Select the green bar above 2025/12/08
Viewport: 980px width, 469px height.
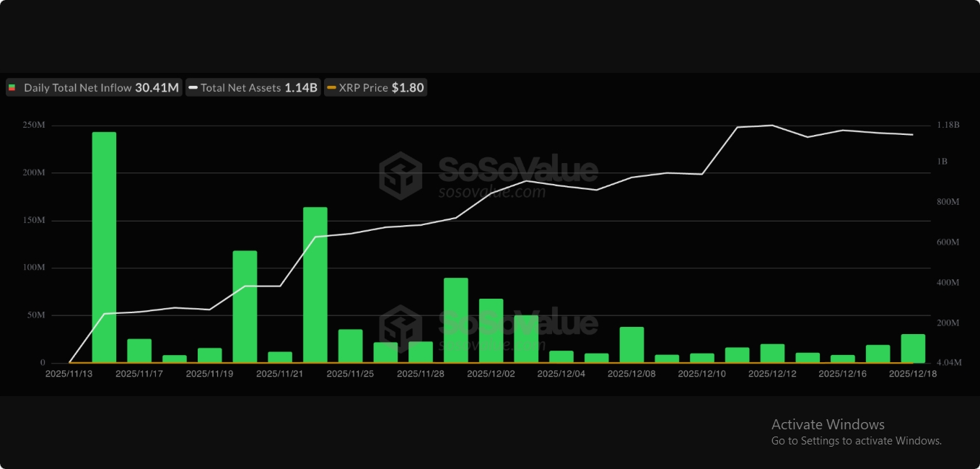point(631,344)
